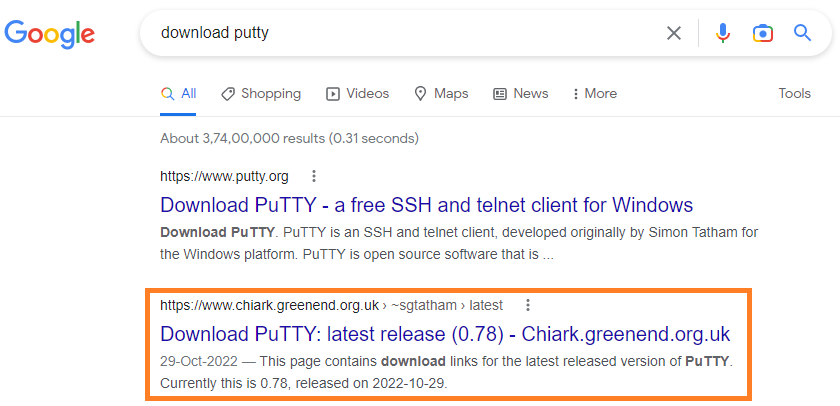This screenshot has height=406, width=840.
Task: Open the three-dot menu beside putty.org
Action: 314,176
